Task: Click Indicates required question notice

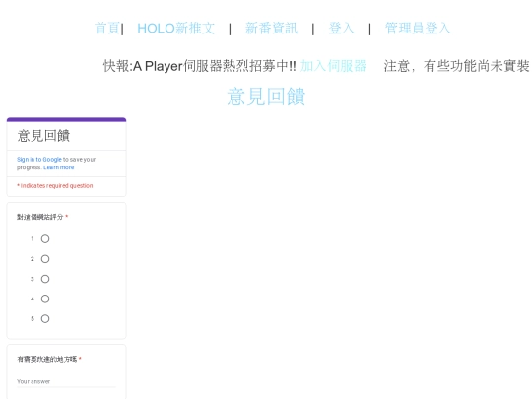Action: tap(54, 186)
